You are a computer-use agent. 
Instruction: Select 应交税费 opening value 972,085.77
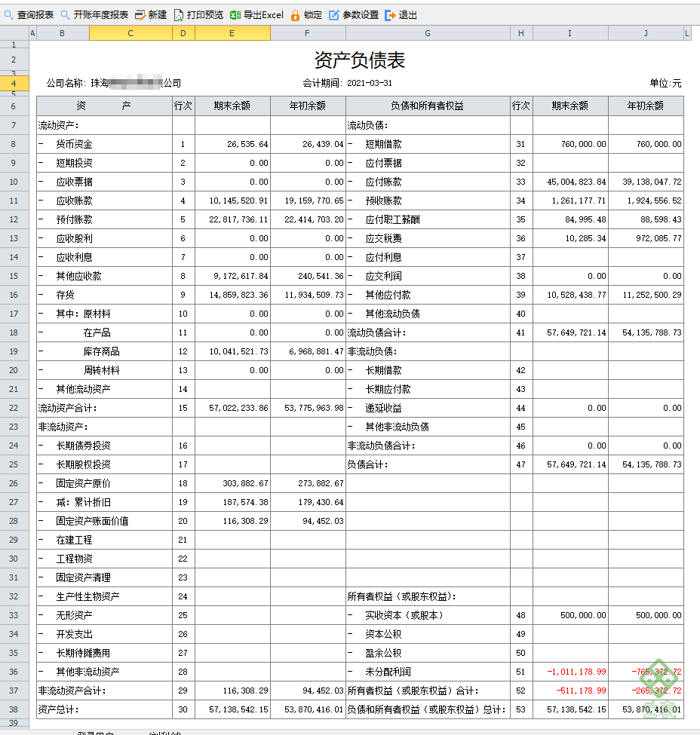coord(646,238)
